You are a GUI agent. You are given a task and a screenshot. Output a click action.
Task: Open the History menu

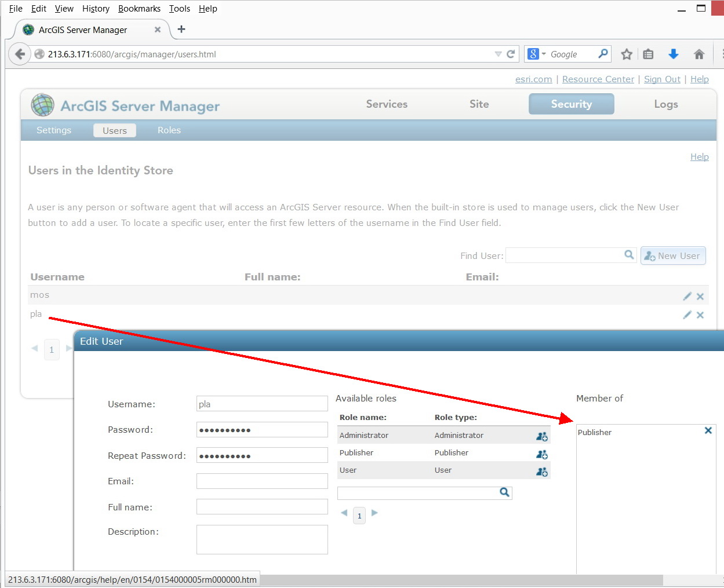pyautogui.click(x=96, y=9)
